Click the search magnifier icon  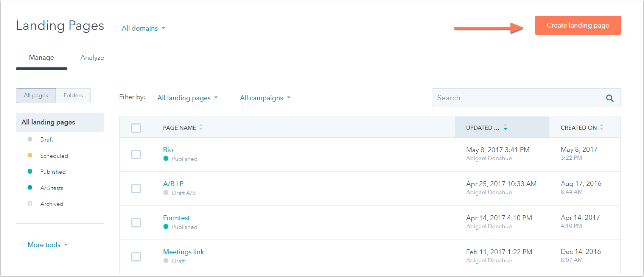click(x=610, y=98)
